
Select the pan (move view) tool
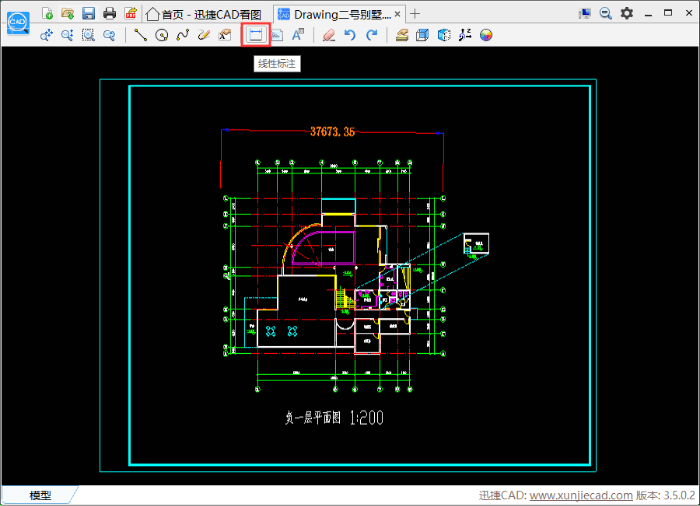click(46, 35)
